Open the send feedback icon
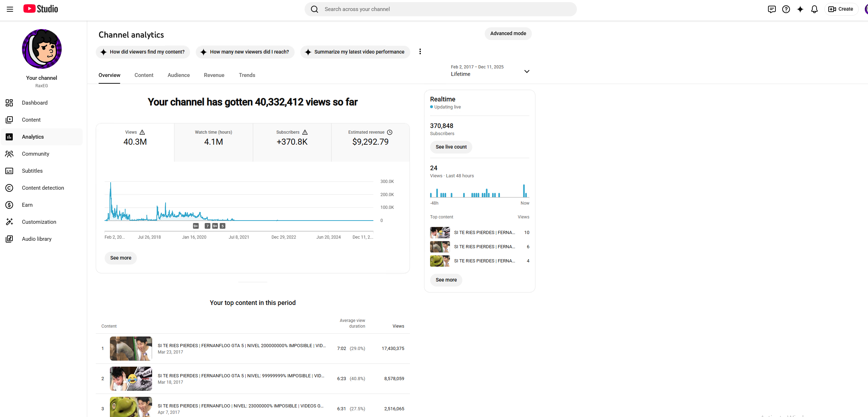 pyautogui.click(x=772, y=9)
